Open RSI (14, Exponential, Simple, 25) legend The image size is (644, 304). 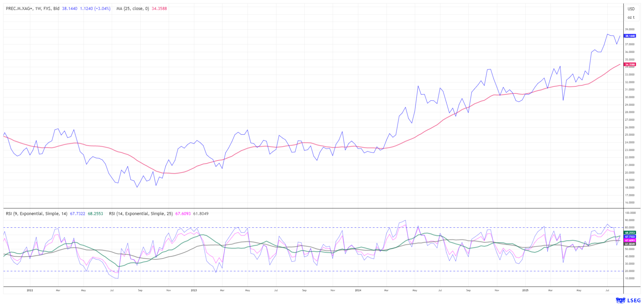pos(141,214)
